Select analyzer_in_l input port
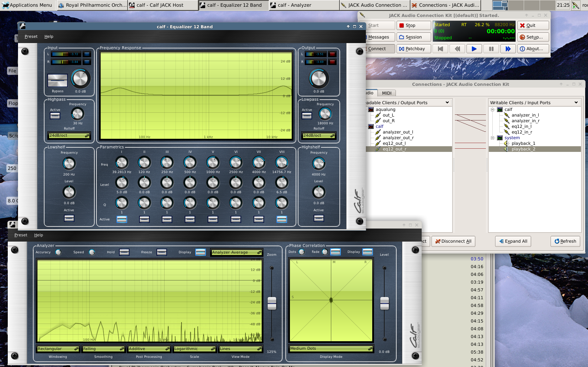588x367 pixels. pos(525,115)
